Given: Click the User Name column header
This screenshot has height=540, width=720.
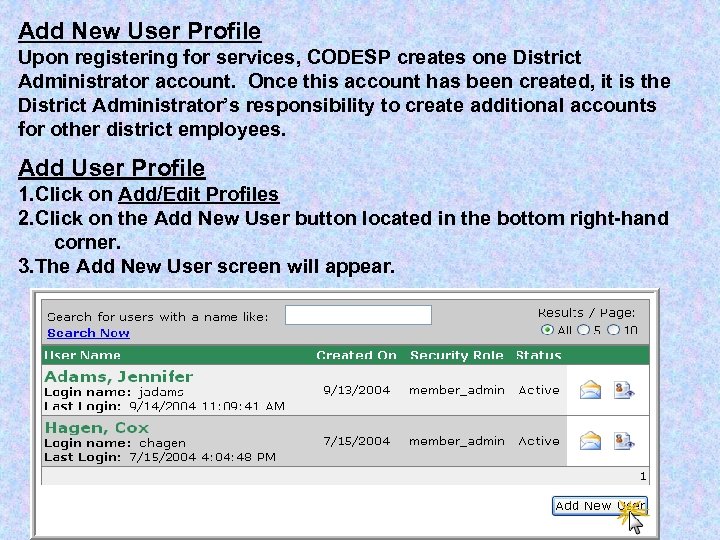Looking at the screenshot, I should pos(82,355).
